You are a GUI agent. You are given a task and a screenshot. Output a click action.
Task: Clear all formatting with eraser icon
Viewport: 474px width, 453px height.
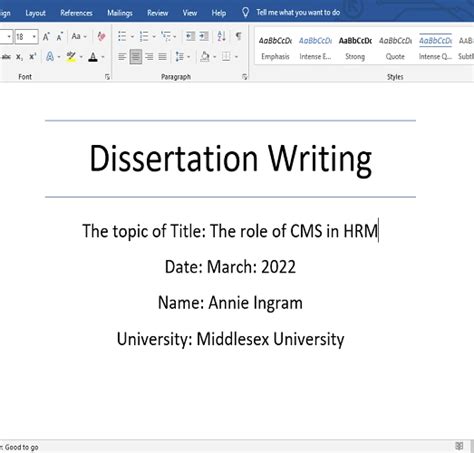[x=101, y=36]
